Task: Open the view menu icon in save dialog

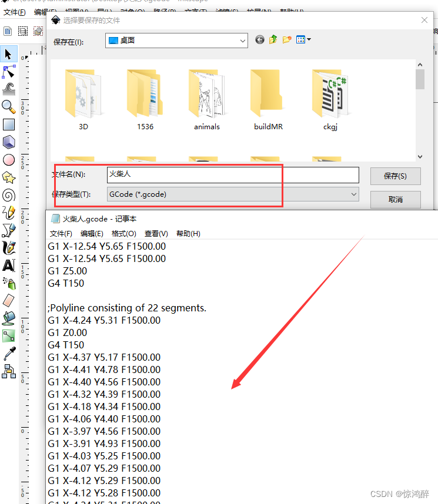Action: click(303, 40)
